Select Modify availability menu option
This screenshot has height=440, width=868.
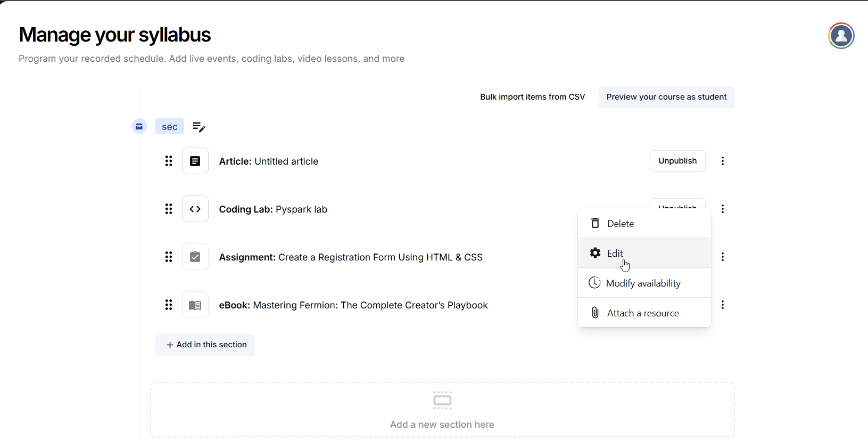coord(644,283)
